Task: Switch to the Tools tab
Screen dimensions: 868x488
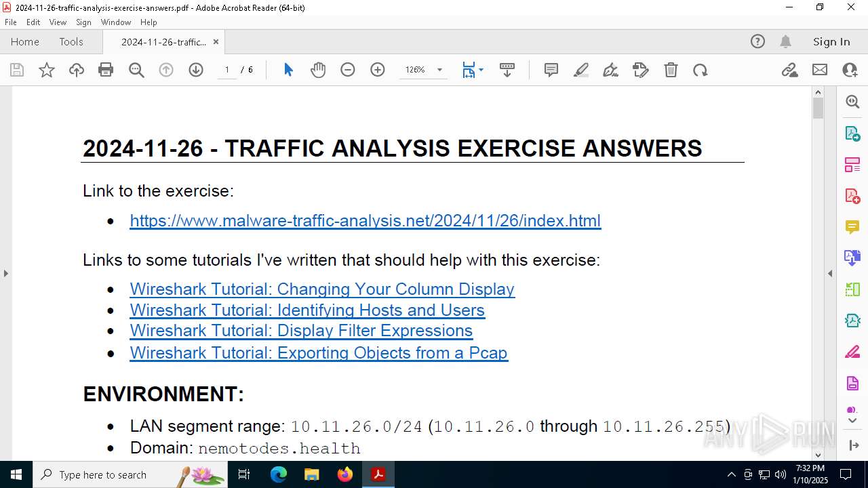Action: coord(71,41)
